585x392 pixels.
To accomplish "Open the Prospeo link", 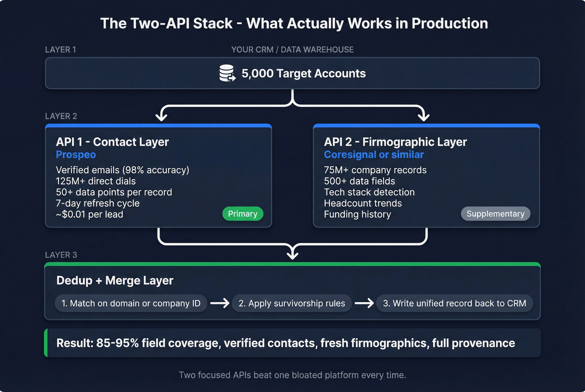I will click(x=76, y=154).
